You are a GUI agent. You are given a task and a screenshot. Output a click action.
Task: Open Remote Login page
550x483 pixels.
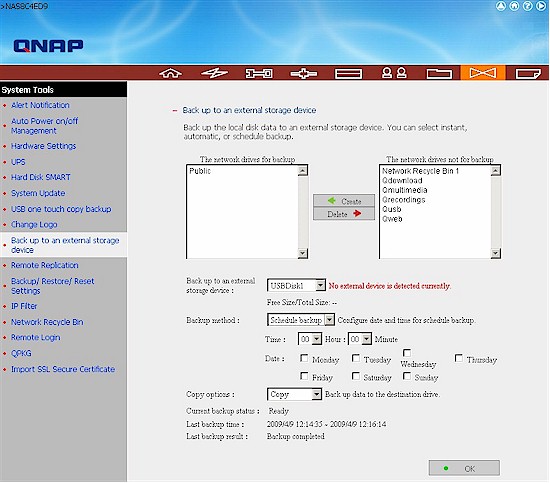tap(35, 337)
